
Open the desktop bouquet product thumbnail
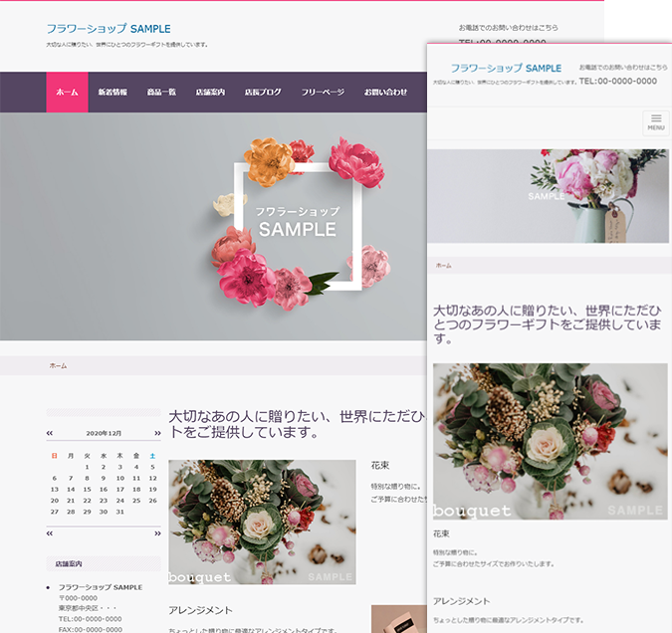click(x=262, y=522)
